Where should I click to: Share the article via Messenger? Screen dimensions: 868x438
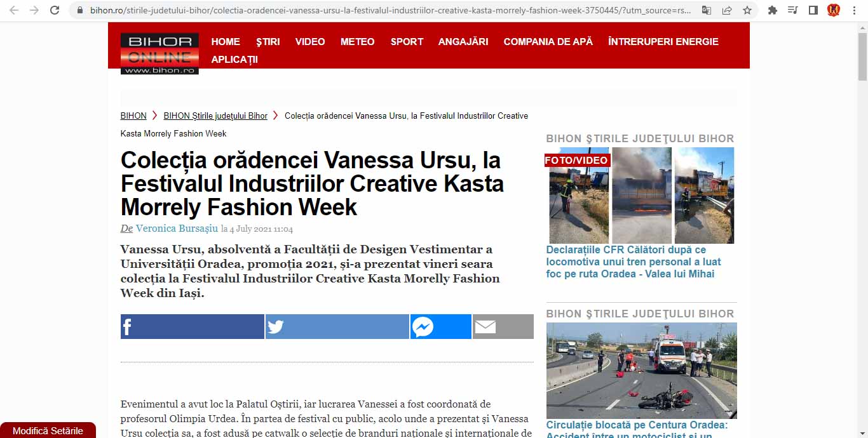pos(441,327)
